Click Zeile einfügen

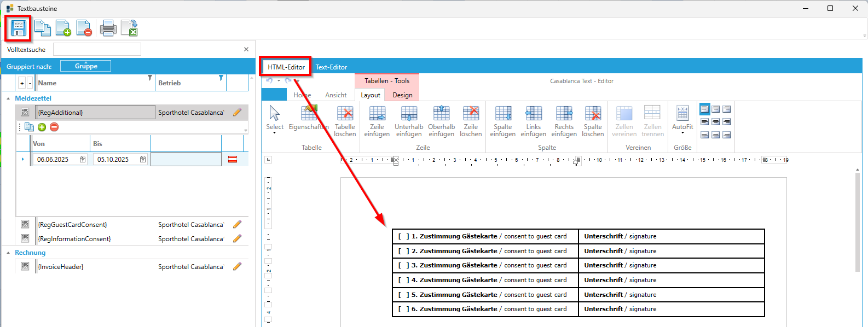point(377,121)
